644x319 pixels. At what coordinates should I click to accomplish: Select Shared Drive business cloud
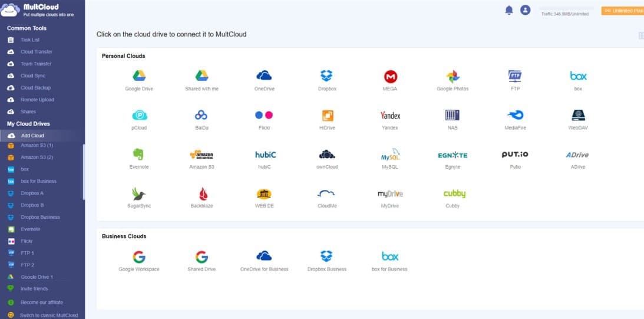pos(202,261)
